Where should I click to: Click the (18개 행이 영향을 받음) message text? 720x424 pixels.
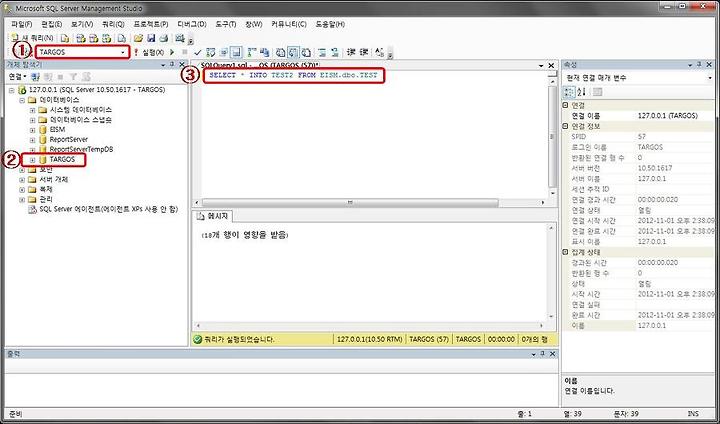(x=245, y=235)
